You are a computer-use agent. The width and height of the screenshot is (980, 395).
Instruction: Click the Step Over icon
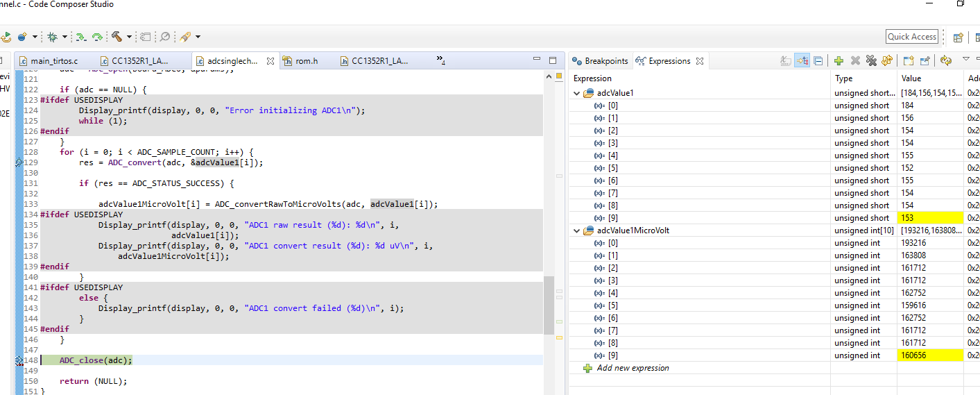pyautogui.click(x=97, y=37)
